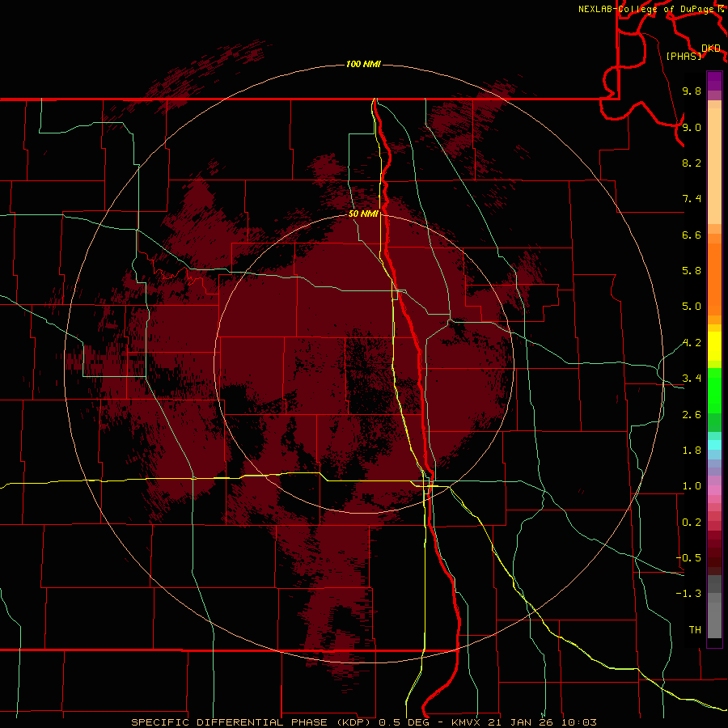Screen dimensions: 728x728
Task: Click the "50 NMI" range ring label
Action: click(363, 214)
